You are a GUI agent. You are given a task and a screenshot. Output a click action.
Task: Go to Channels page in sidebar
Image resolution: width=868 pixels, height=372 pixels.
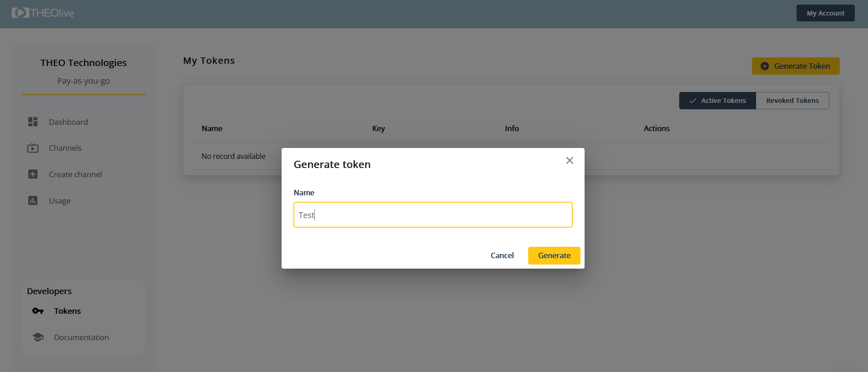[65, 148]
